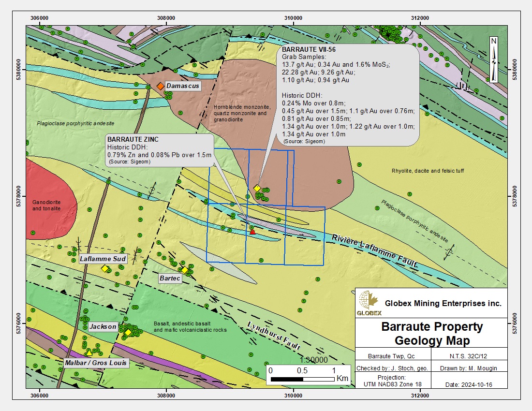This screenshot has height=411, width=532.
Task: Click the Bartec yellow diamond marker
Action: pyautogui.click(x=184, y=270)
